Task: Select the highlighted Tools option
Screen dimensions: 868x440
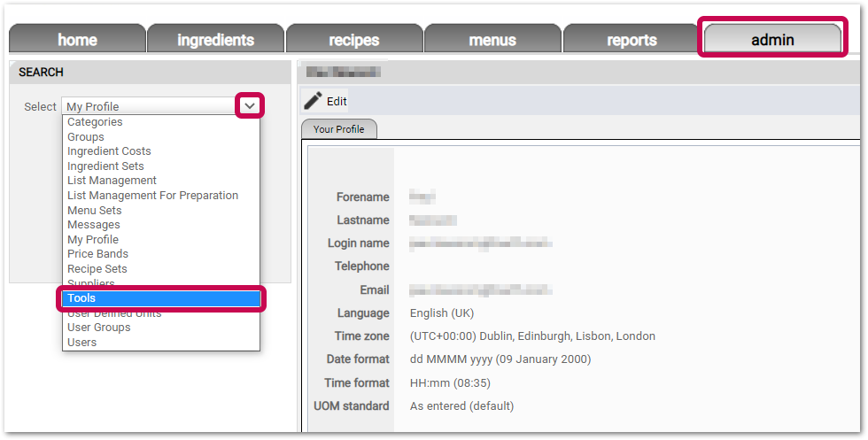Action: click(160, 298)
